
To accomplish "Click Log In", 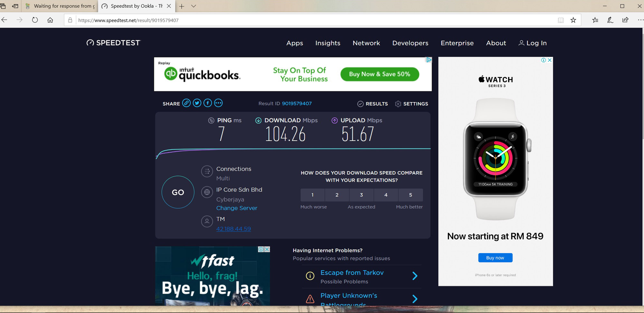I will point(533,43).
